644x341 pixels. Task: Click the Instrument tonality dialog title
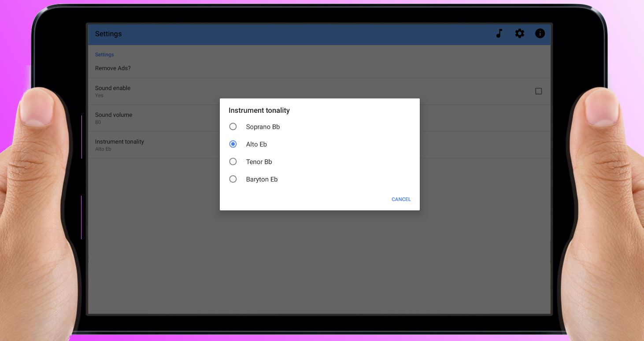pos(259,111)
